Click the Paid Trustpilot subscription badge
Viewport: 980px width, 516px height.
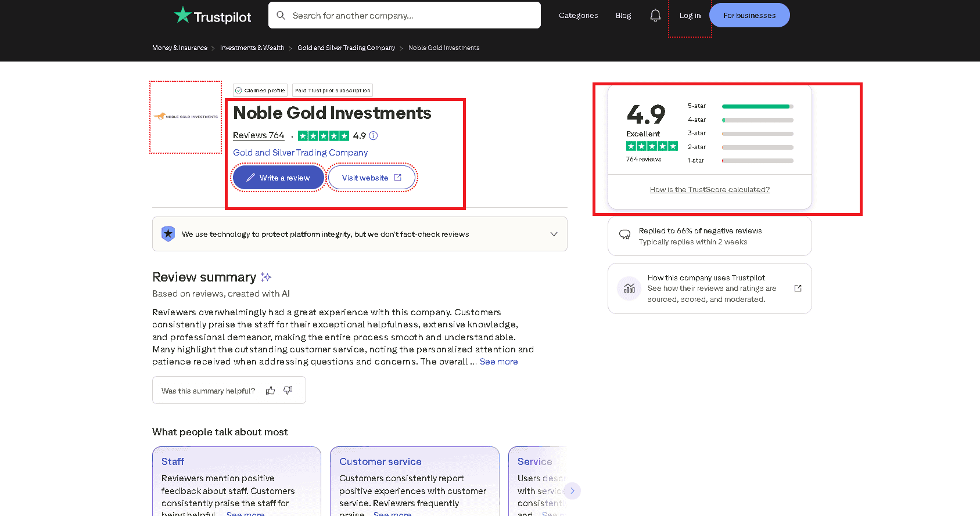pos(332,91)
